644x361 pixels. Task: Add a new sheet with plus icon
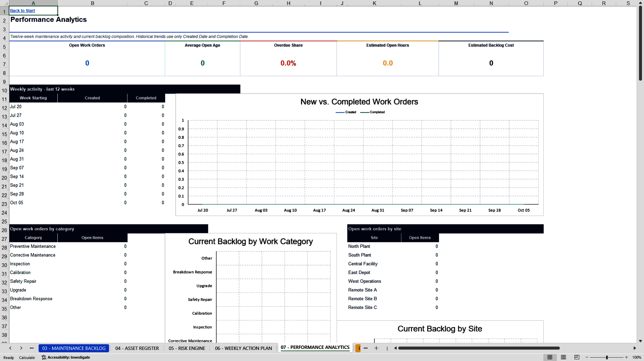[376, 348]
